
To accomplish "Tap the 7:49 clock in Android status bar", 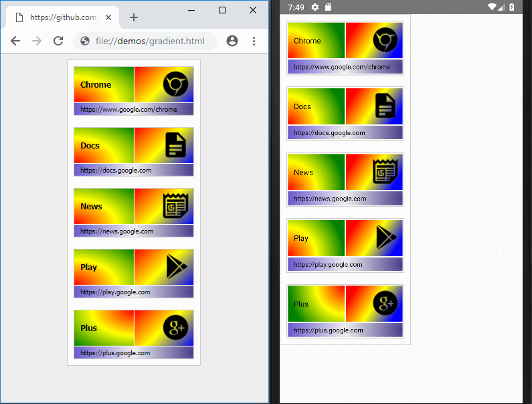I will pyautogui.click(x=296, y=7).
